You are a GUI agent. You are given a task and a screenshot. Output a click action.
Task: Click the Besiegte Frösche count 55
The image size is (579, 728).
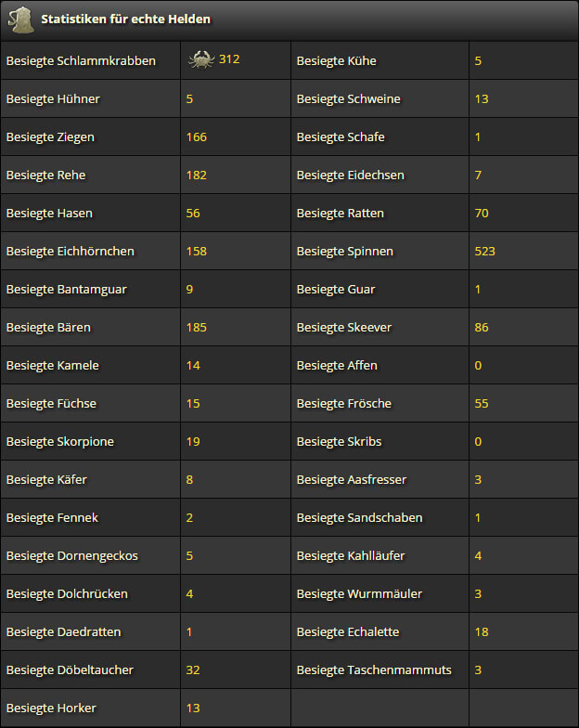(x=482, y=403)
